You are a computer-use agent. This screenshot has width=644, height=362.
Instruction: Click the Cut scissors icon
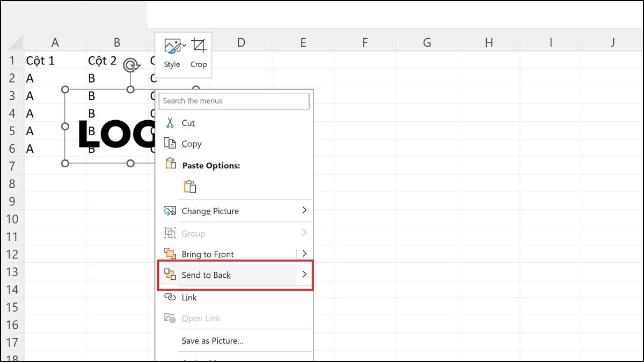[170, 123]
